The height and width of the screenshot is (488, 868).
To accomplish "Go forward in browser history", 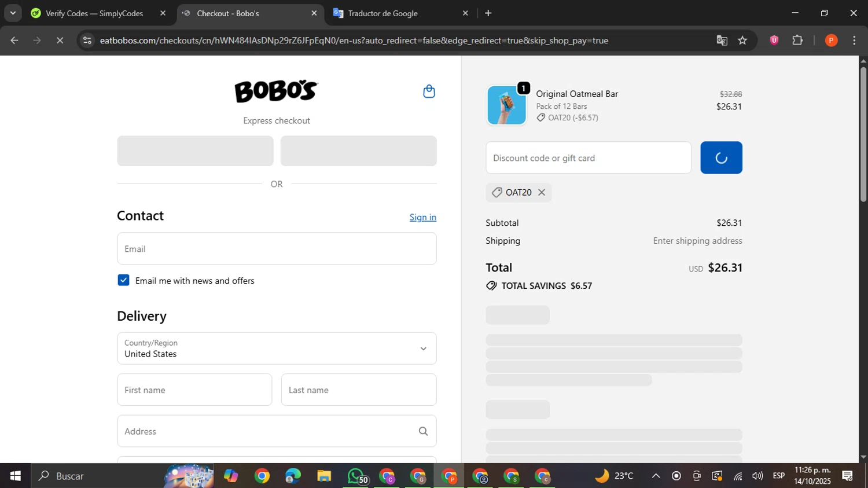I will (37, 41).
